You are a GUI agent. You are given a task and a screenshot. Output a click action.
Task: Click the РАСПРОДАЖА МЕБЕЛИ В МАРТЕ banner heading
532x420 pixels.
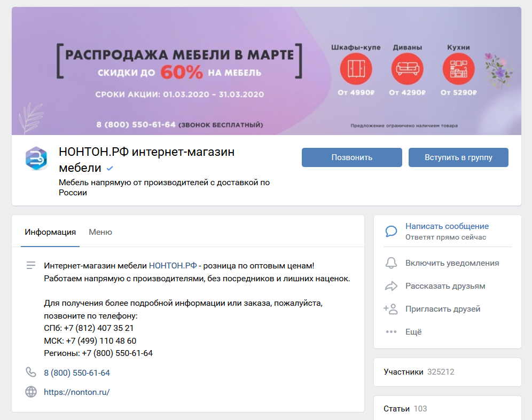(x=179, y=55)
